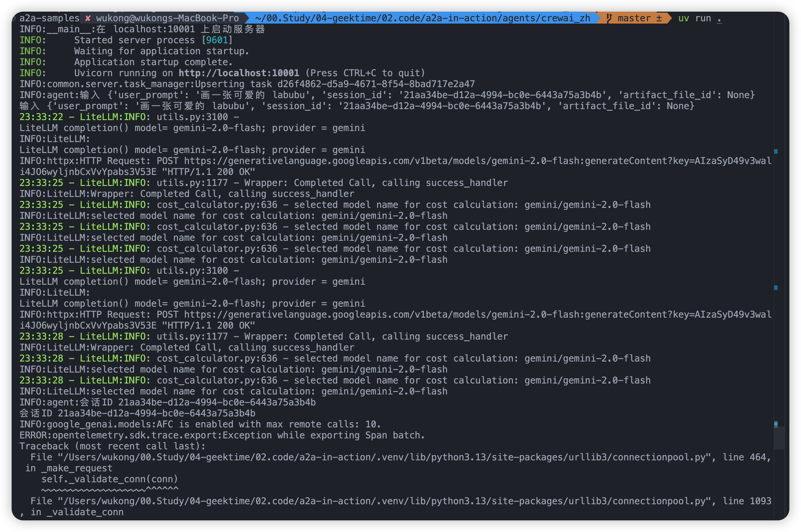The image size is (801, 532).
Task: Click the command decoration circle beside a2a-samples
Action: coord(14,18)
